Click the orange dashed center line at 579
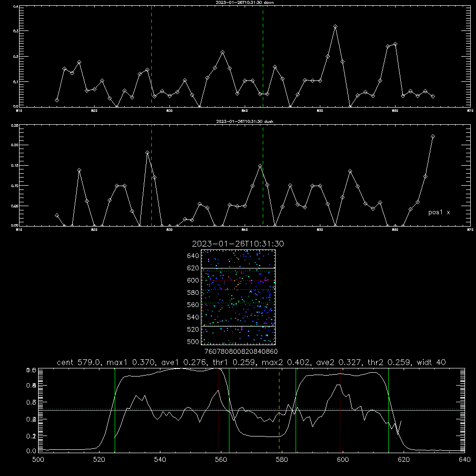This screenshot has width=476, height=476. 279,410
